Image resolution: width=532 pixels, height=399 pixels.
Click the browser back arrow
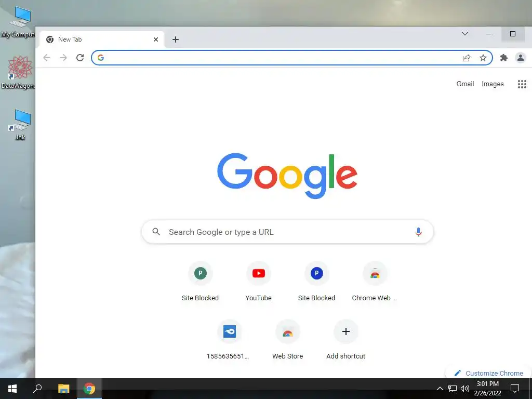tap(47, 58)
